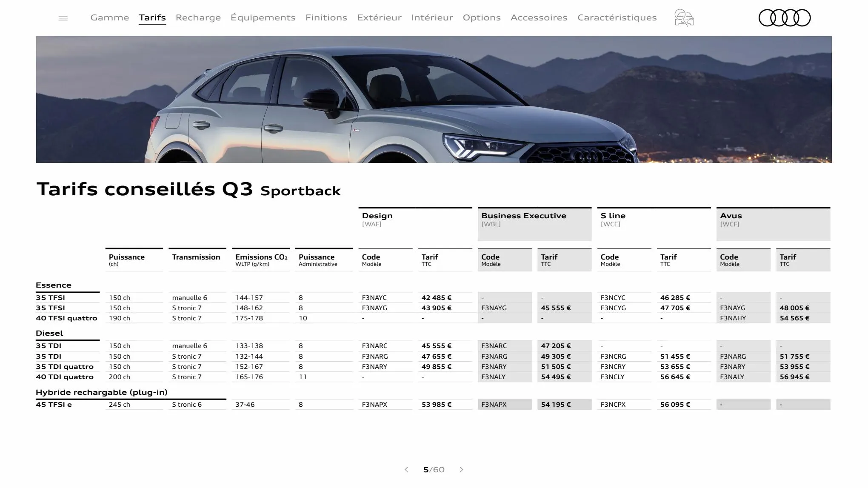868x488 pixels.
Task: Click price 46 285 €
Action: pyautogui.click(x=675, y=298)
